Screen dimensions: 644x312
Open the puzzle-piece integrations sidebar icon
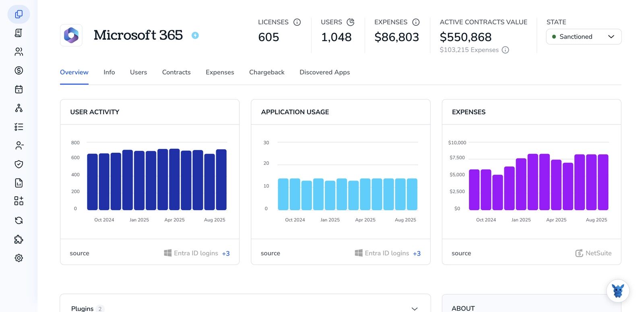(19, 239)
